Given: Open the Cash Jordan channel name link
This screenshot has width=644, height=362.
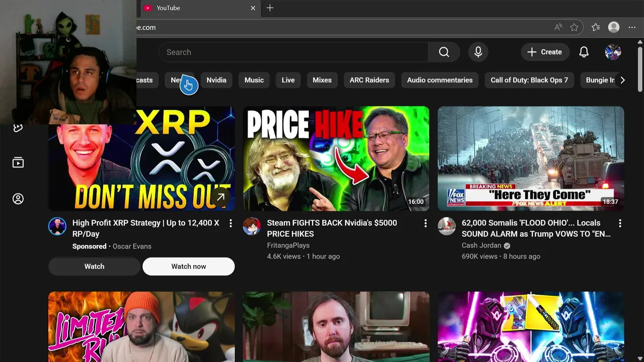Looking at the screenshot, I should [x=481, y=245].
